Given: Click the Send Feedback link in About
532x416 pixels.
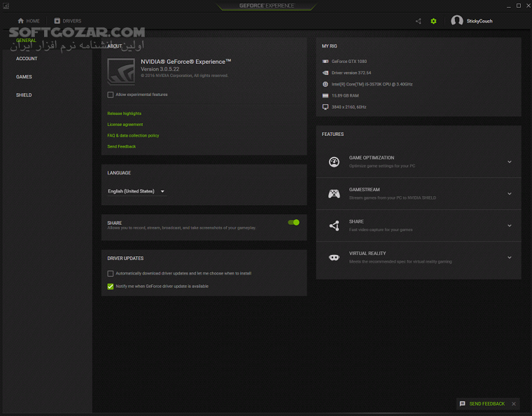Looking at the screenshot, I should (x=122, y=146).
